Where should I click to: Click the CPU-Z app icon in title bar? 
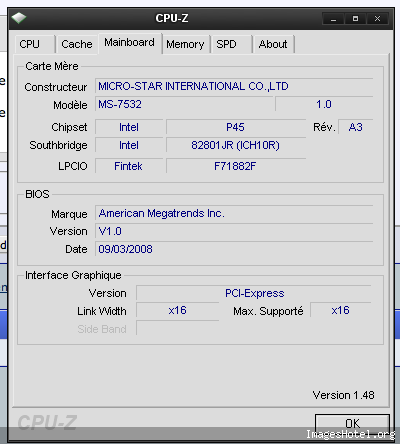tap(19, 18)
